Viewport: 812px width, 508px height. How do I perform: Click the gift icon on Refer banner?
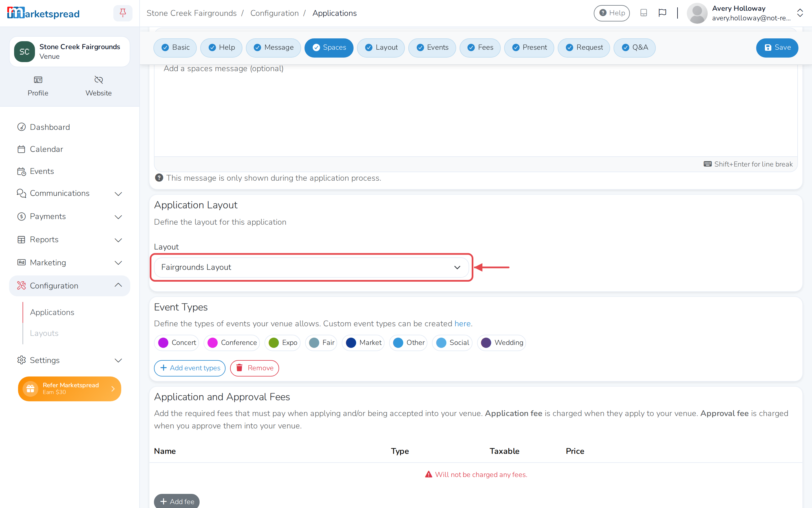[30, 389]
